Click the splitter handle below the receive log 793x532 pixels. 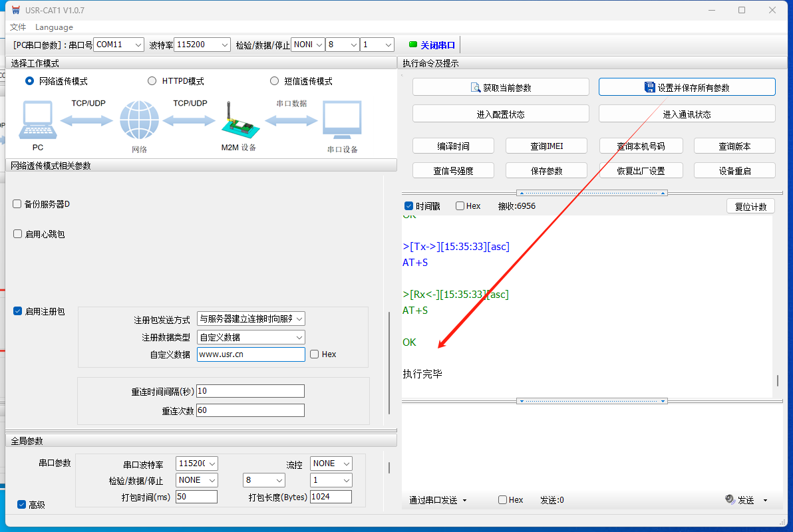click(x=592, y=401)
